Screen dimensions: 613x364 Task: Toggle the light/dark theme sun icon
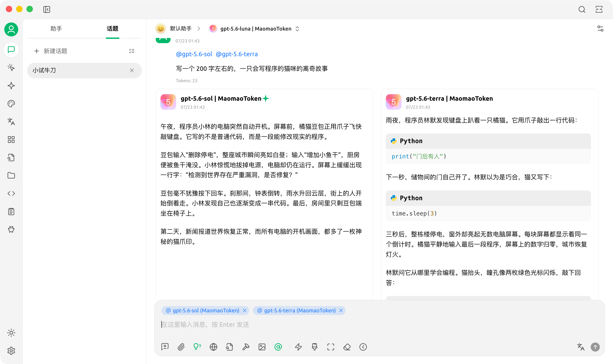(11, 333)
